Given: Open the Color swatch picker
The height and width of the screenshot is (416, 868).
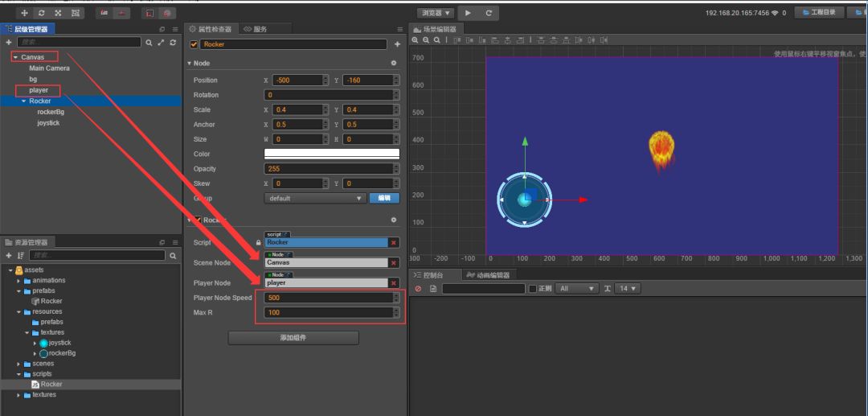Looking at the screenshot, I should (332, 154).
